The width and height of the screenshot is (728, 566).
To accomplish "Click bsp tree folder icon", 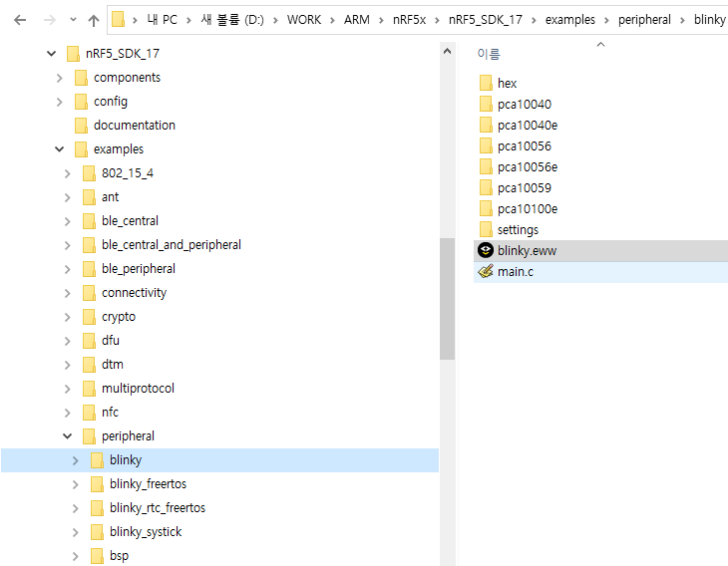I will pyautogui.click(x=97, y=556).
